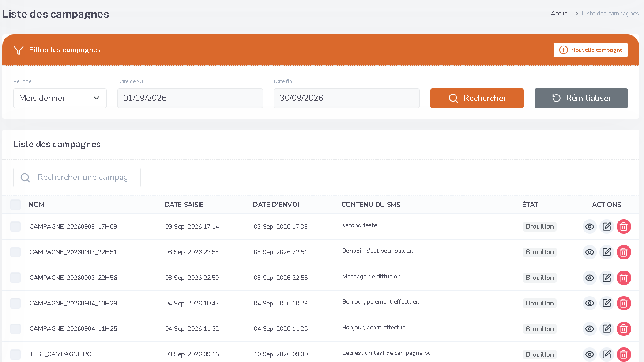644x362 pixels.
Task: Delete campaign CAMPAGNE_20260904_10H29
Action: [624, 303]
